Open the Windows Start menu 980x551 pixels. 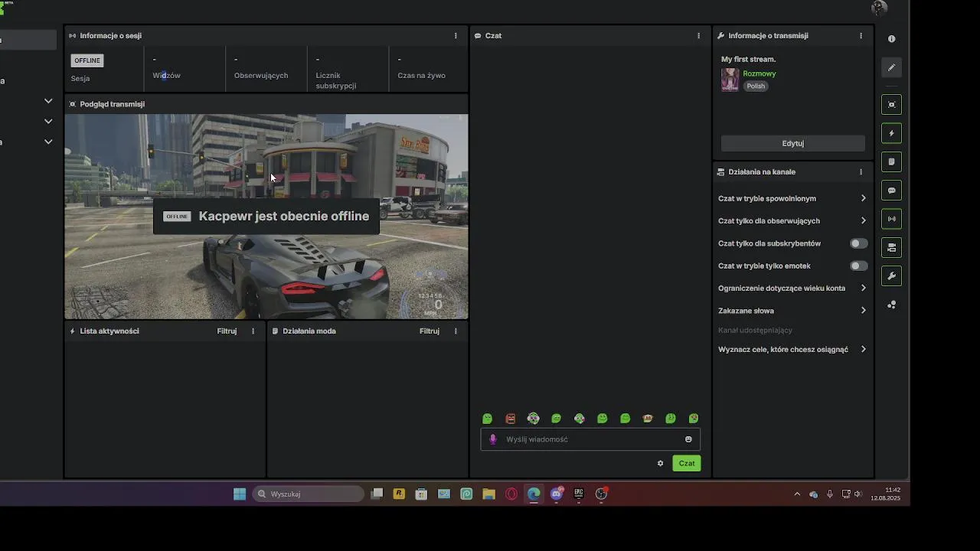pyautogui.click(x=240, y=494)
